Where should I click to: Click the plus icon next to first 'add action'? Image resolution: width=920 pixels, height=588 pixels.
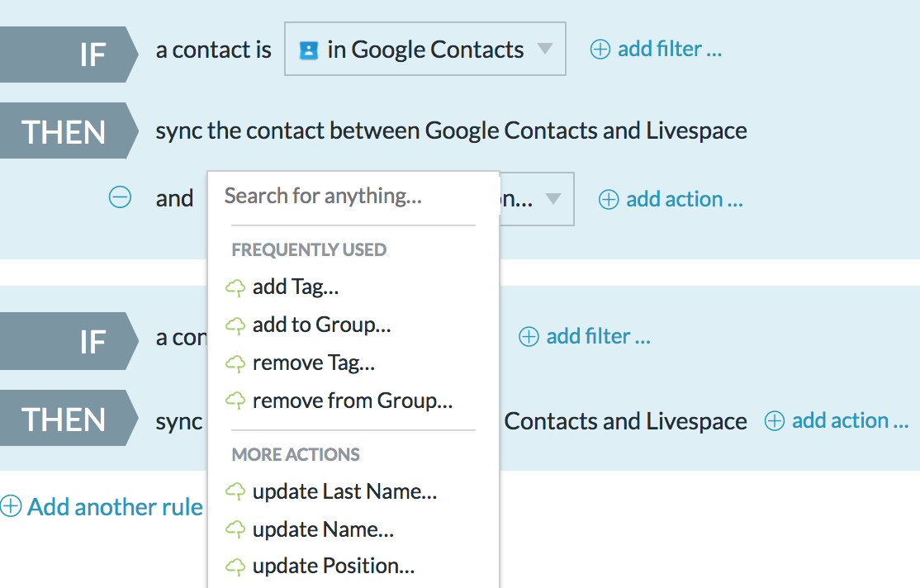609,200
